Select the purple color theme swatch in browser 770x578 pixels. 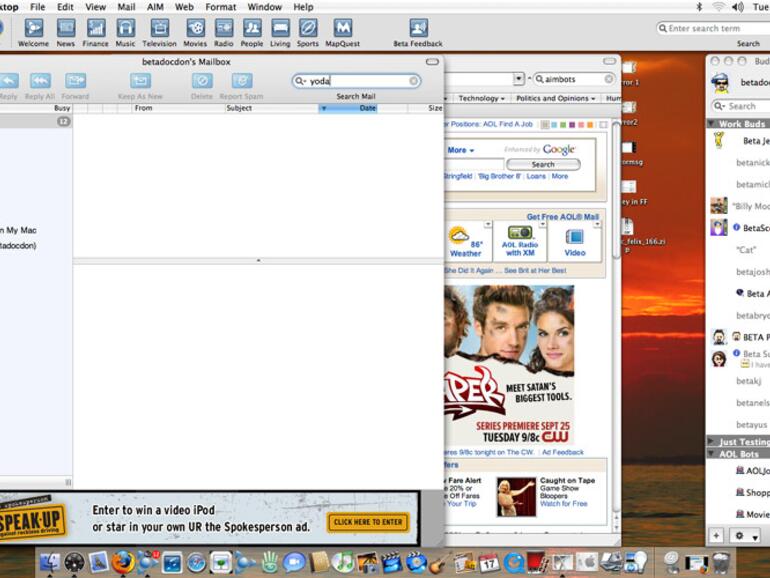tap(572, 125)
